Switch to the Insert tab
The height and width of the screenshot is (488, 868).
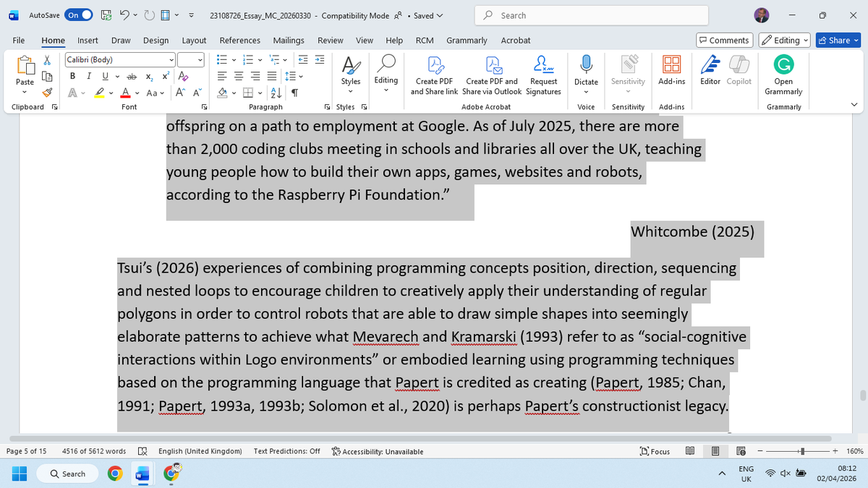tap(88, 40)
